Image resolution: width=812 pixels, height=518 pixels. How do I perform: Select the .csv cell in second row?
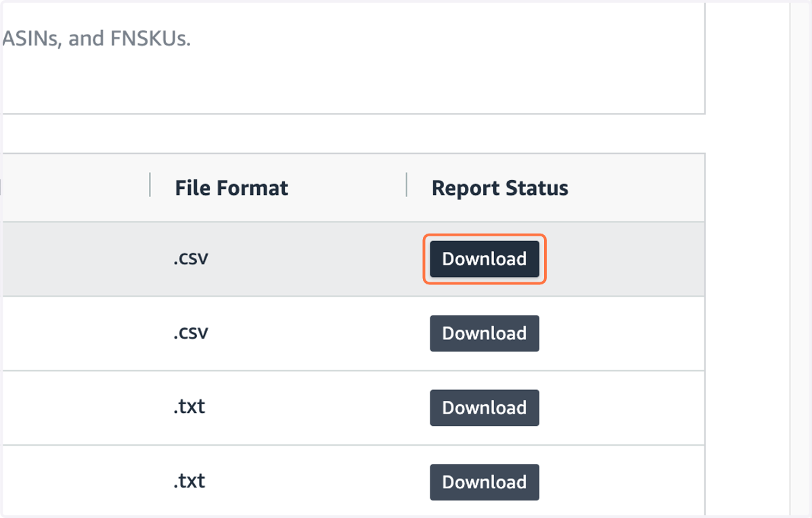click(x=191, y=333)
